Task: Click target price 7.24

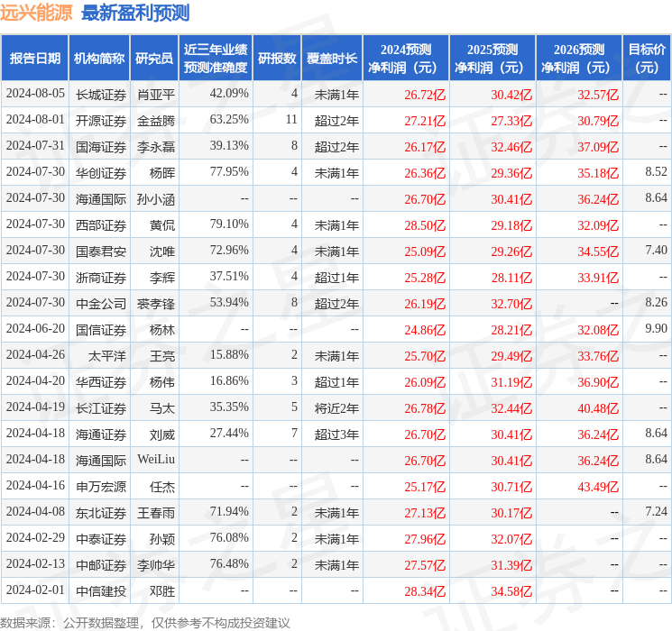Action: coord(656,511)
